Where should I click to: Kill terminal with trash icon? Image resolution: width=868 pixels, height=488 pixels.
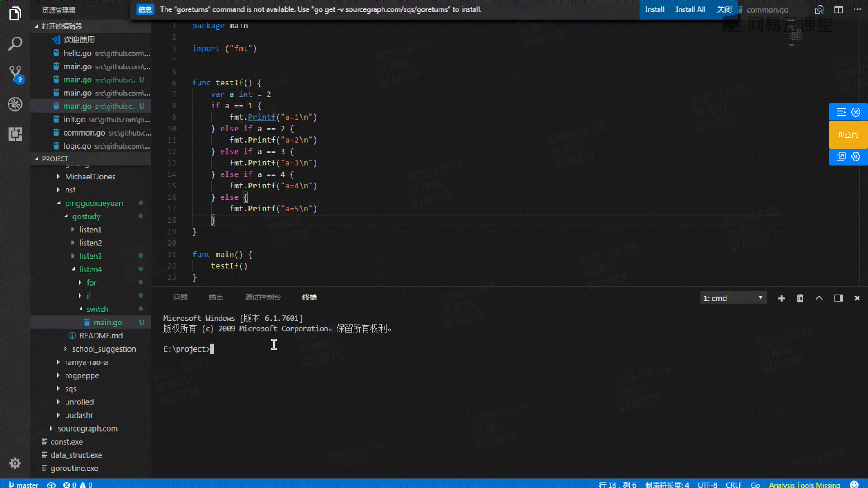pos(800,298)
